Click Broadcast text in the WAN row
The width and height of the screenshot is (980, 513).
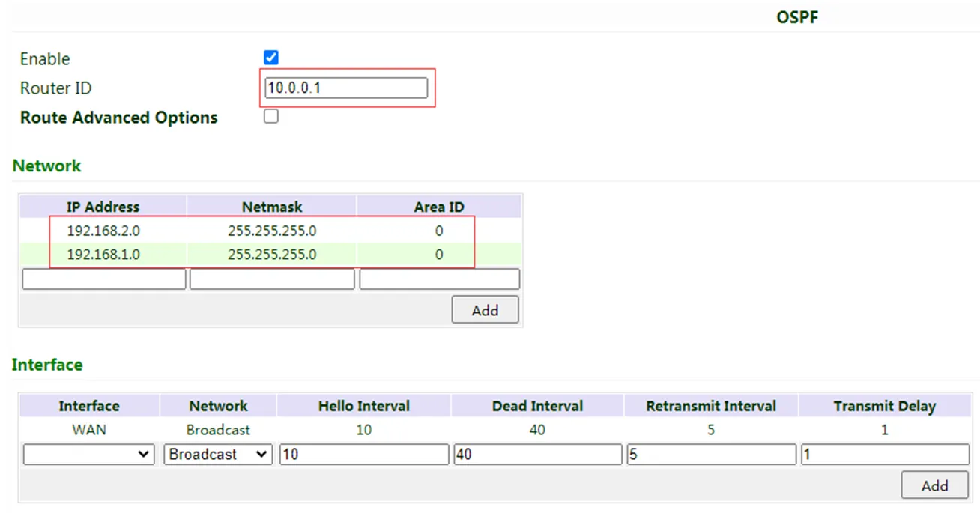(218, 430)
